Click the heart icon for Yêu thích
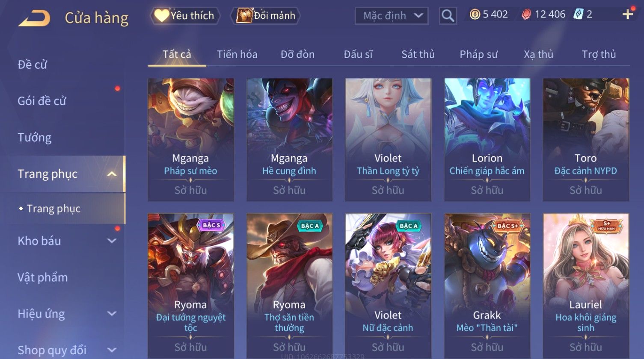Screen dimensions: 644x359 pos(162,15)
